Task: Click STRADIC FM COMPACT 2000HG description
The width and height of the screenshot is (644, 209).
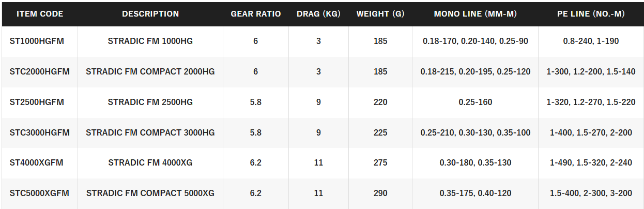Action: [150, 71]
